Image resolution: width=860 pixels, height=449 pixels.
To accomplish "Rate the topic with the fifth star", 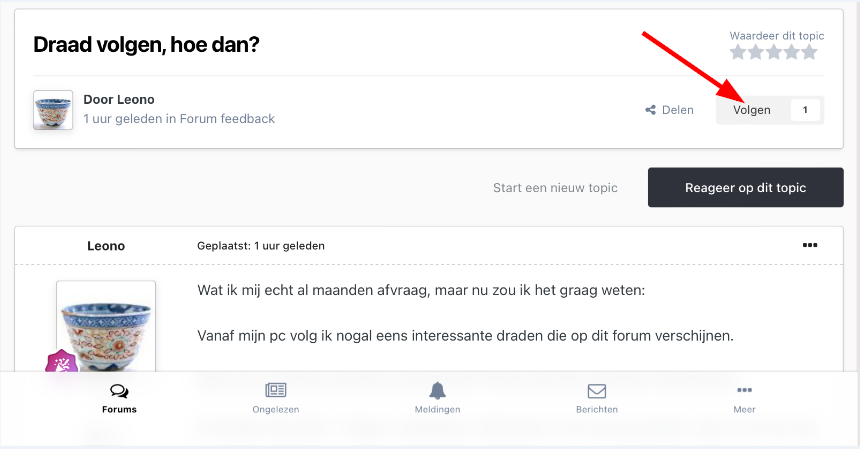I will pyautogui.click(x=810, y=52).
